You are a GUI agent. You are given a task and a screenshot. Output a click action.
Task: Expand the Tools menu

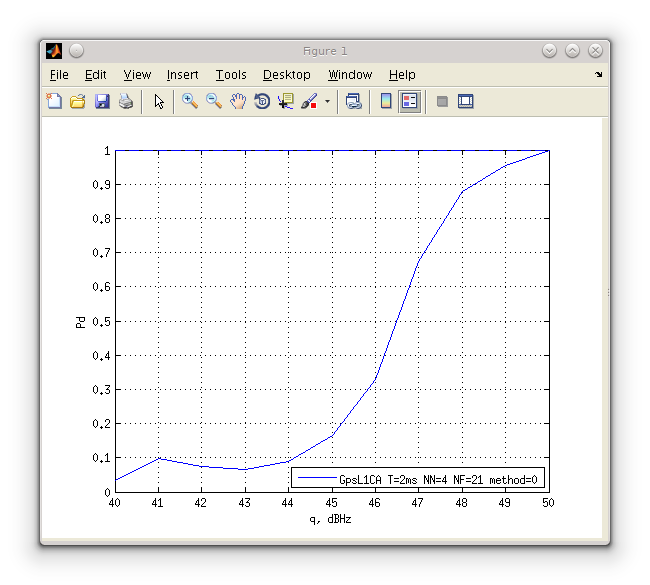(x=230, y=75)
